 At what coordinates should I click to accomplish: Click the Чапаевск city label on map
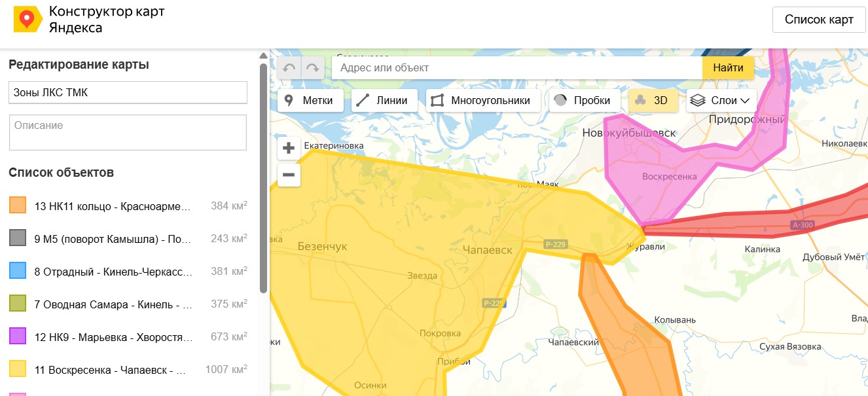[x=487, y=249]
